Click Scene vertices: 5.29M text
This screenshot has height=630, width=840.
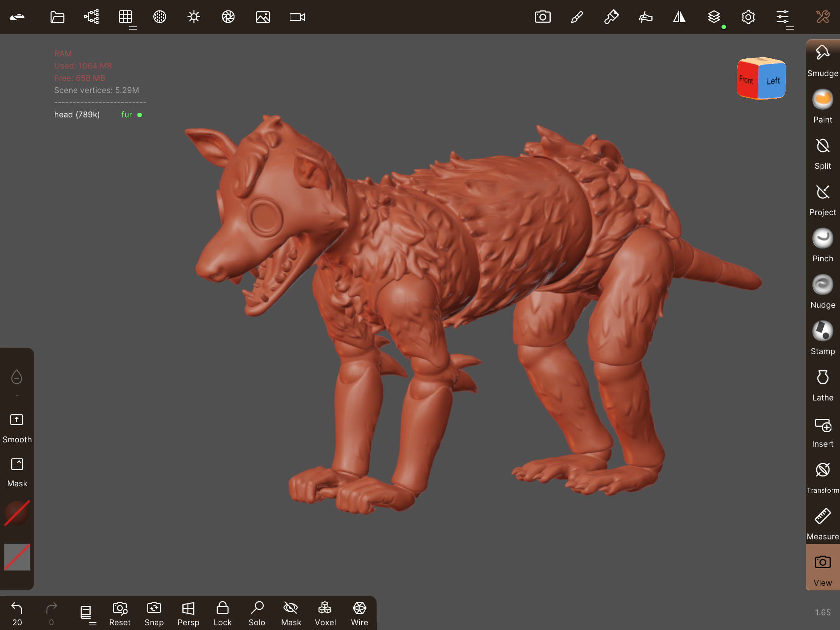(x=96, y=90)
